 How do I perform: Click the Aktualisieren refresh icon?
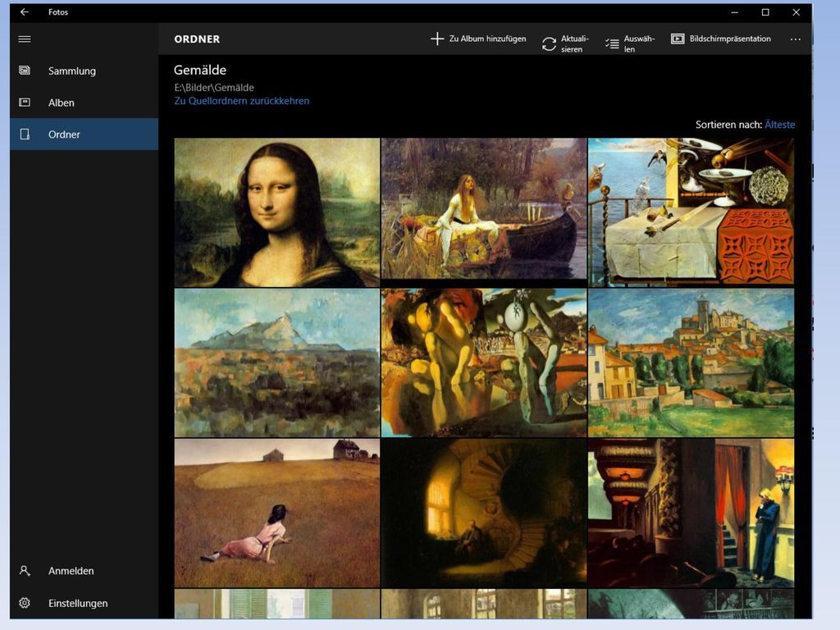(549, 44)
